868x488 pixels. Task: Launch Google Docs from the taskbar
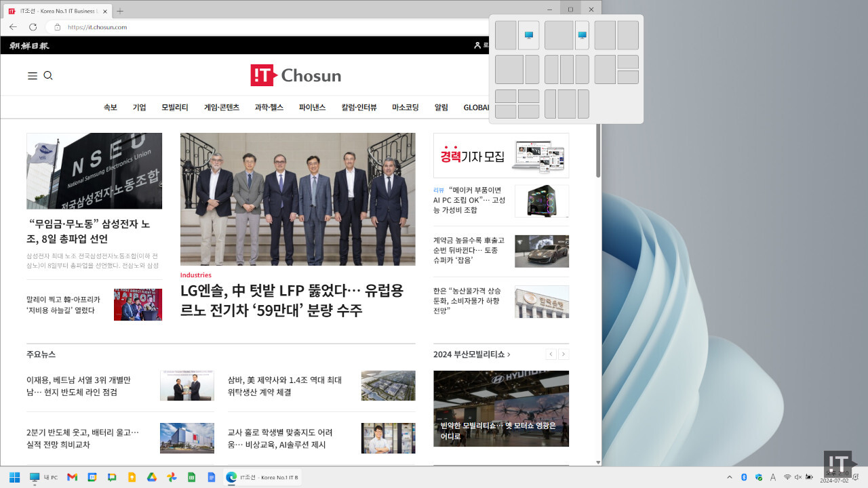click(212, 477)
